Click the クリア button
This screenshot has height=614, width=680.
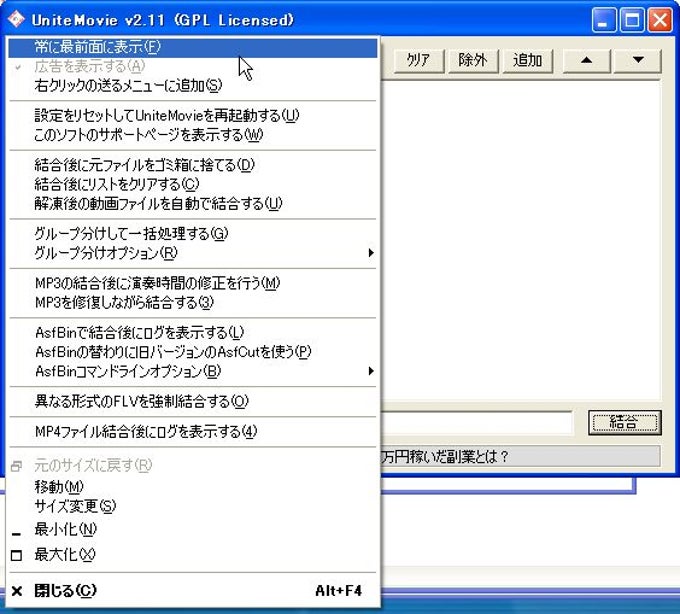(x=419, y=60)
